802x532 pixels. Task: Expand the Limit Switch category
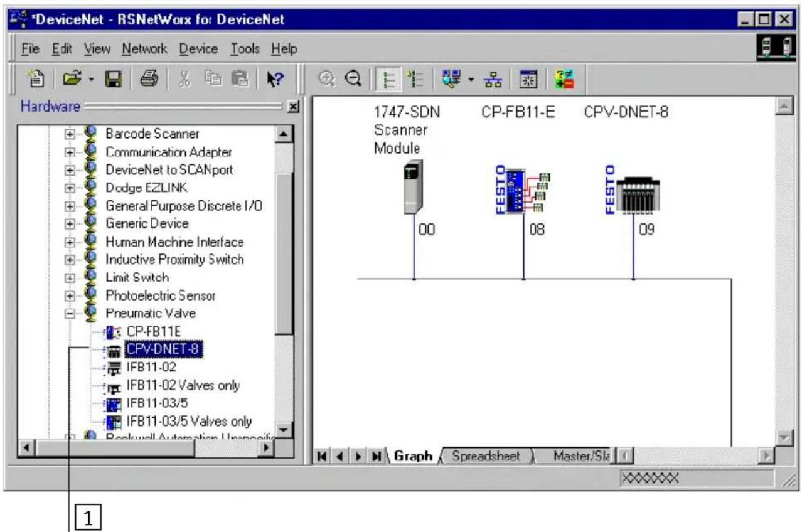(x=70, y=277)
